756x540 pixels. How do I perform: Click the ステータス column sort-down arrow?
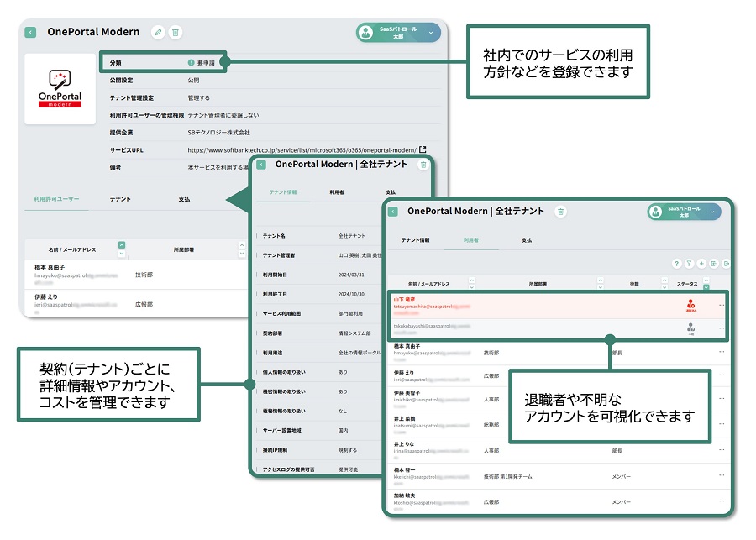[706, 288]
